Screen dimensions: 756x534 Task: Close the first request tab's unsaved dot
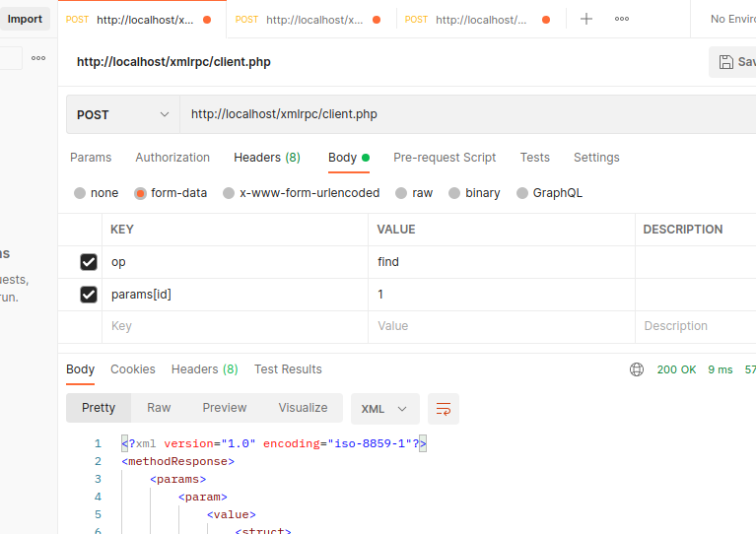[x=207, y=20]
